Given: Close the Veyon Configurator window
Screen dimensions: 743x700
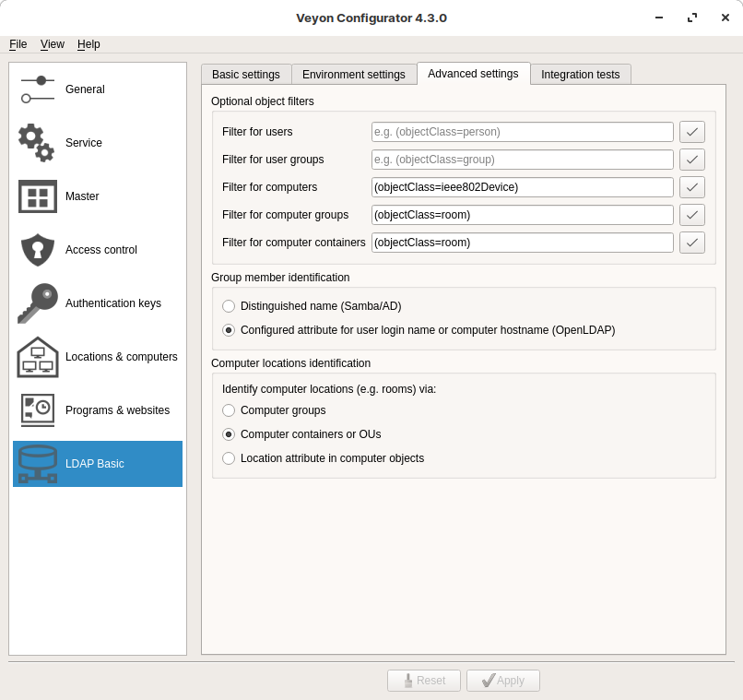Looking at the screenshot, I should 725,18.
